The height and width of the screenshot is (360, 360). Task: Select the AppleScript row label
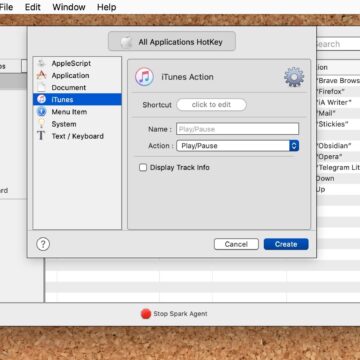pos(71,63)
